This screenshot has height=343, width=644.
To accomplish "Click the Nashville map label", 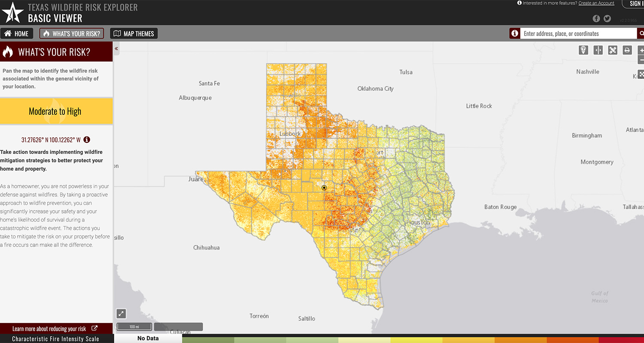I will pyautogui.click(x=588, y=72).
